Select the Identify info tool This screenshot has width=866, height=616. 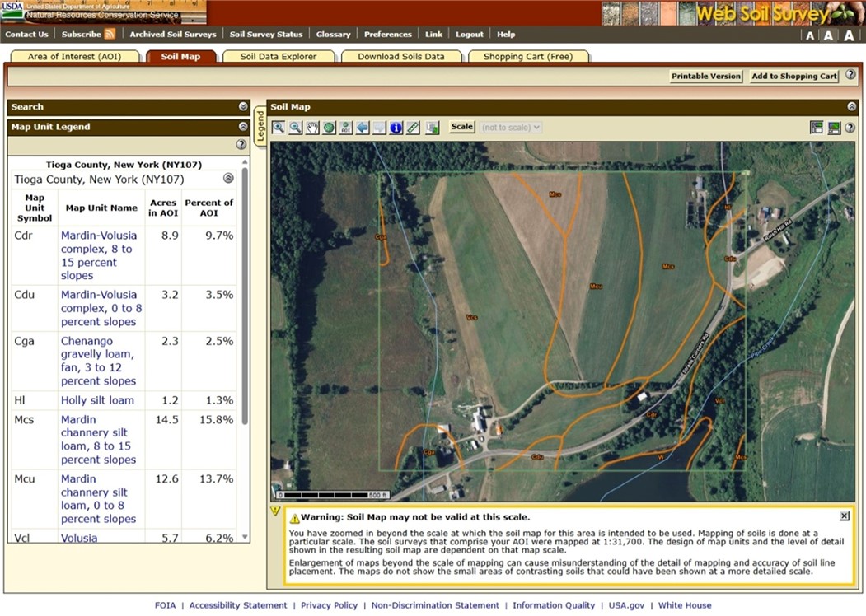[x=396, y=128]
